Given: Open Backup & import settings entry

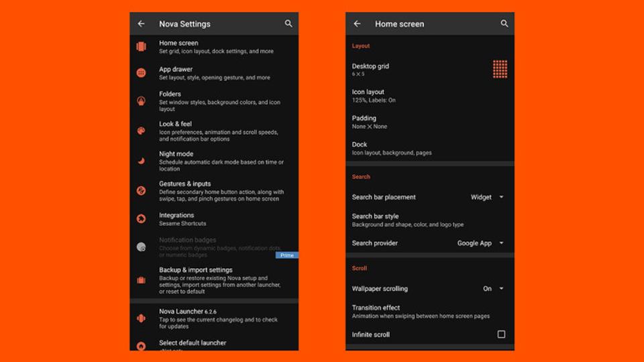Looking at the screenshot, I should tap(214, 280).
